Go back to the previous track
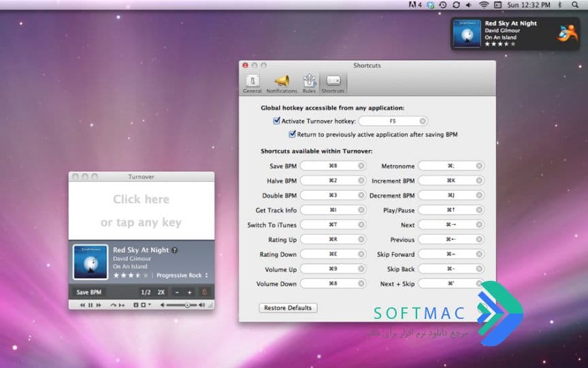This screenshot has height=368, width=588. [x=82, y=305]
